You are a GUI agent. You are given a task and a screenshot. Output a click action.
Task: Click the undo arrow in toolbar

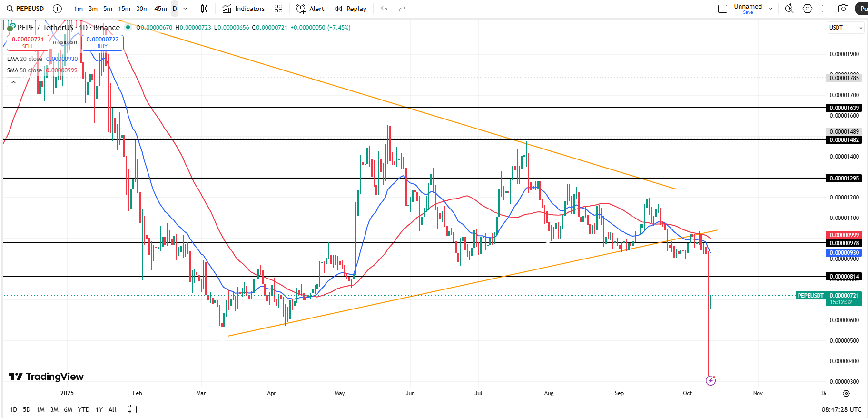[x=385, y=9]
